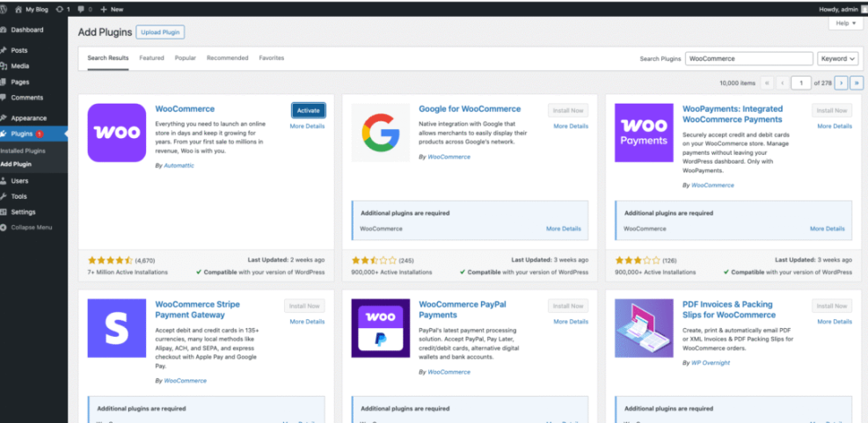
Task: Open More Details in WooPayments required notice
Action: 828,229
